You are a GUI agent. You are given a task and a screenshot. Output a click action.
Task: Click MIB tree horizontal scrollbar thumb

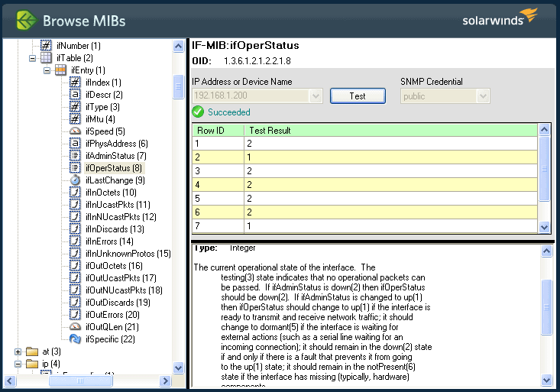tap(80, 381)
